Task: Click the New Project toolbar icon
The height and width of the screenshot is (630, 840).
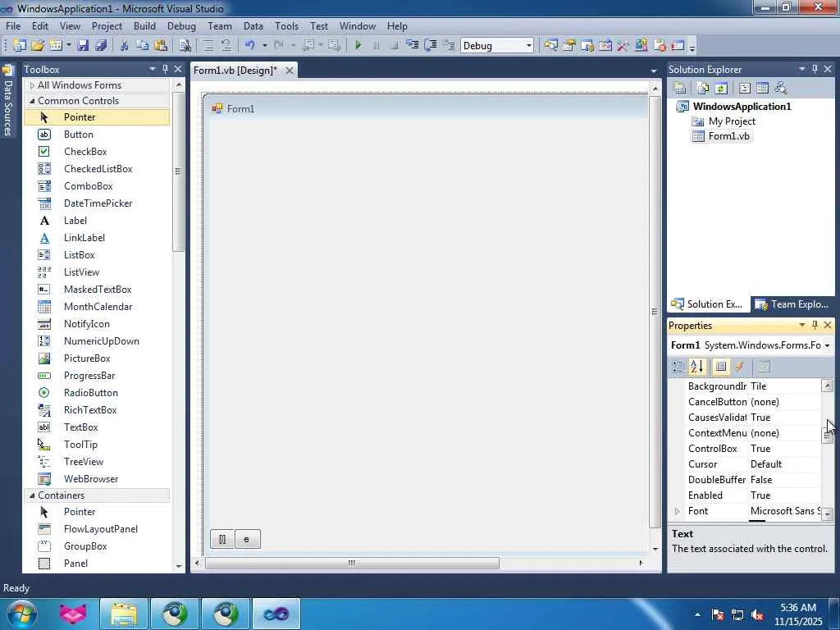Action: pos(20,46)
